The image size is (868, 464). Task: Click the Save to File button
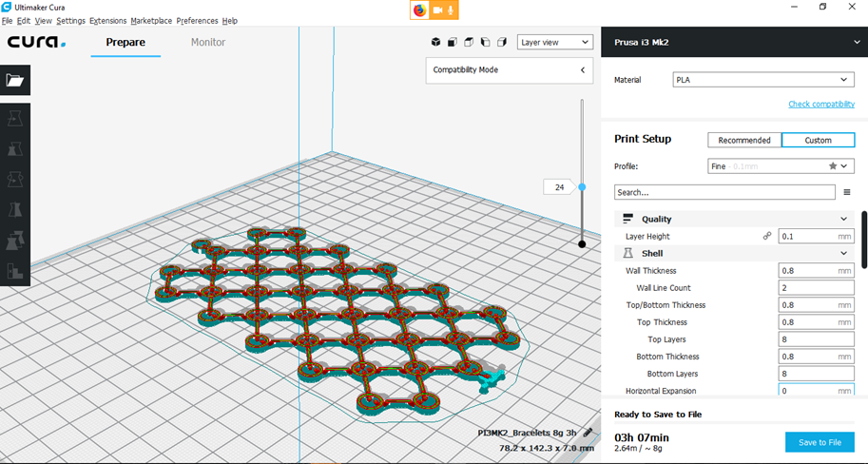[820, 442]
